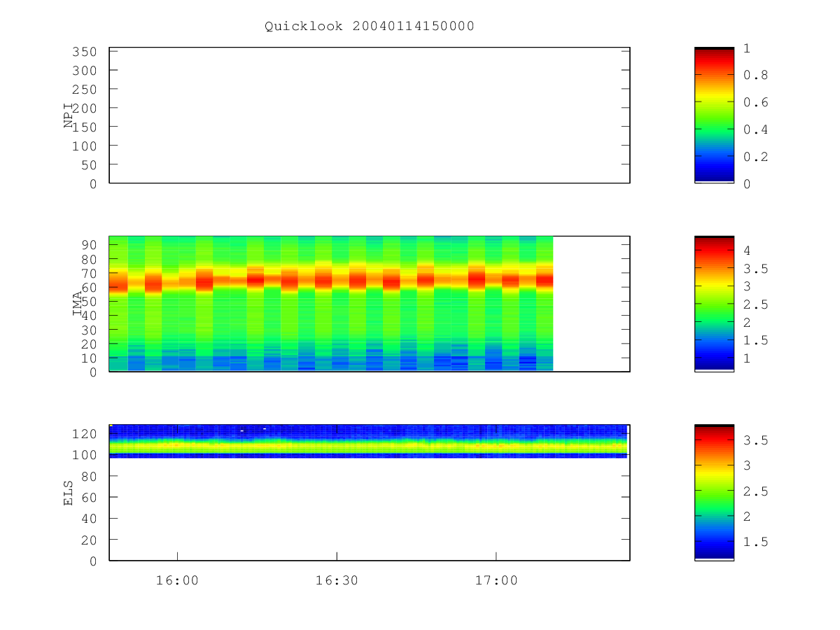
Task: Click the Quicklook 20040114150000 title
Action: 370,26
